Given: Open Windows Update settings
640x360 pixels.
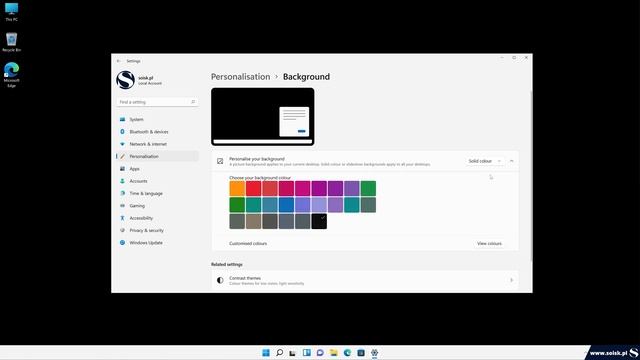Looking at the screenshot, I should click(x=157, y=242).
